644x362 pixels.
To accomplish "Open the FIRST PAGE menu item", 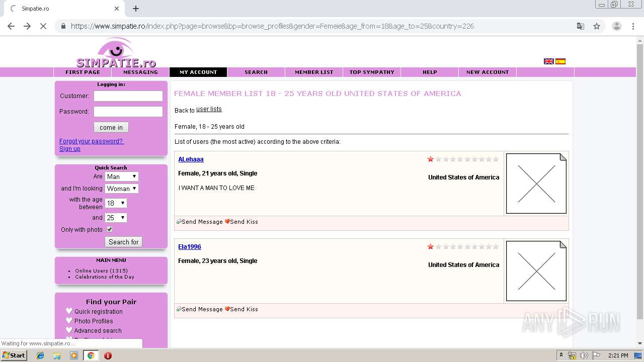I will (x=83, y=72).
